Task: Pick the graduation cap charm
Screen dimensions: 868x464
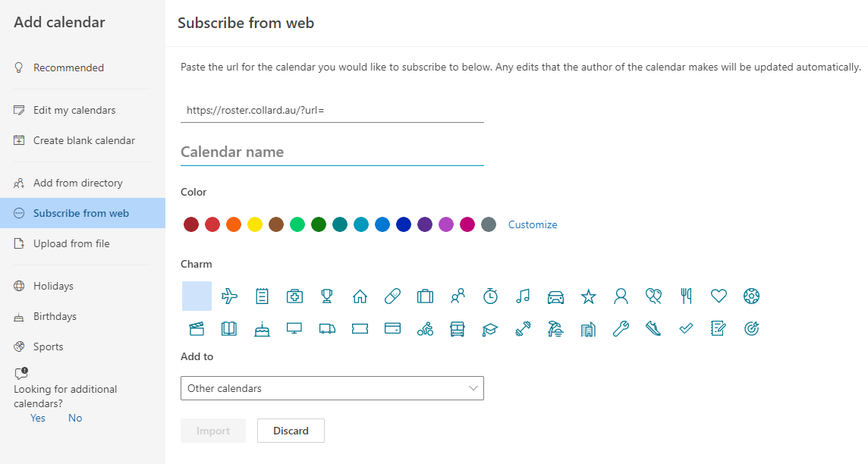Action: point(490,328)
